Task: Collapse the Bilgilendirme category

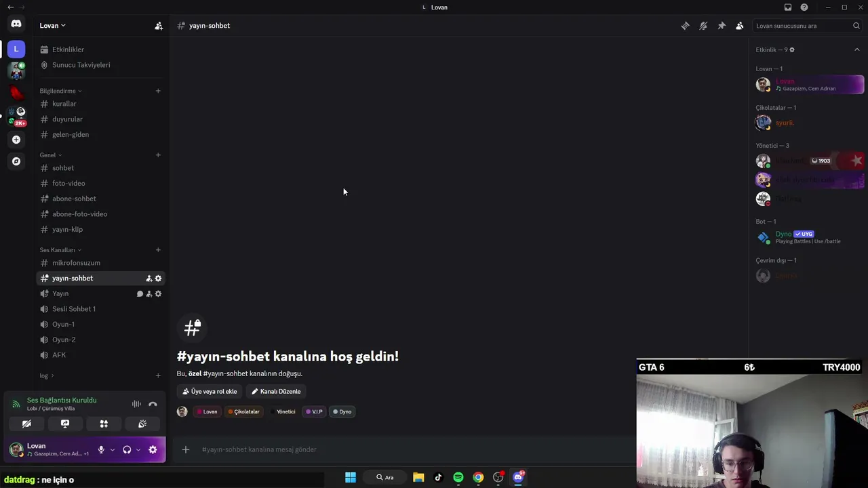Action: [x=60, y=91]
